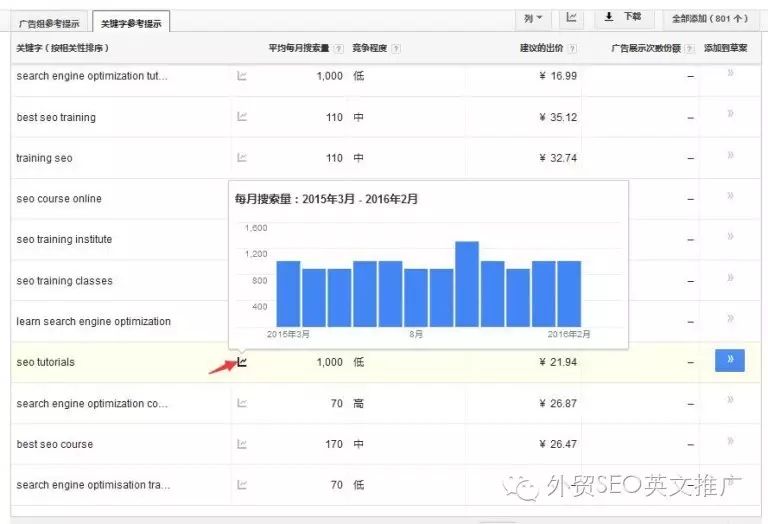Select keyword search engine optimization co...

point(92,404)
